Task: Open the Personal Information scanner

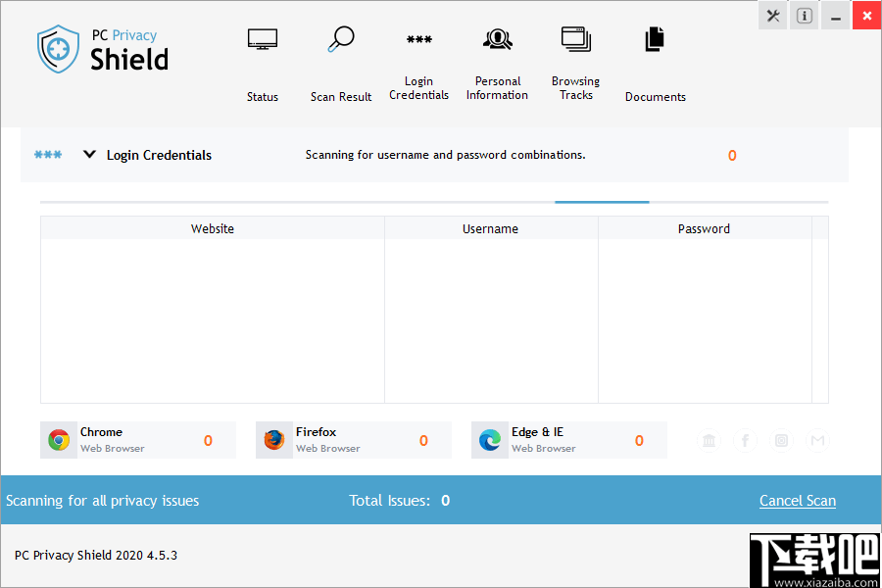Action: coord(497,39)
